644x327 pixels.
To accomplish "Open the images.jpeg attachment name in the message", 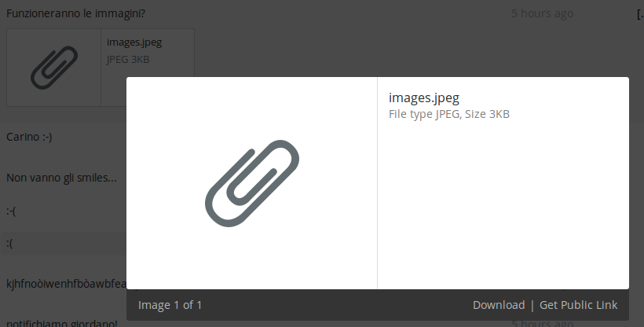I will [x=134, y=42].
